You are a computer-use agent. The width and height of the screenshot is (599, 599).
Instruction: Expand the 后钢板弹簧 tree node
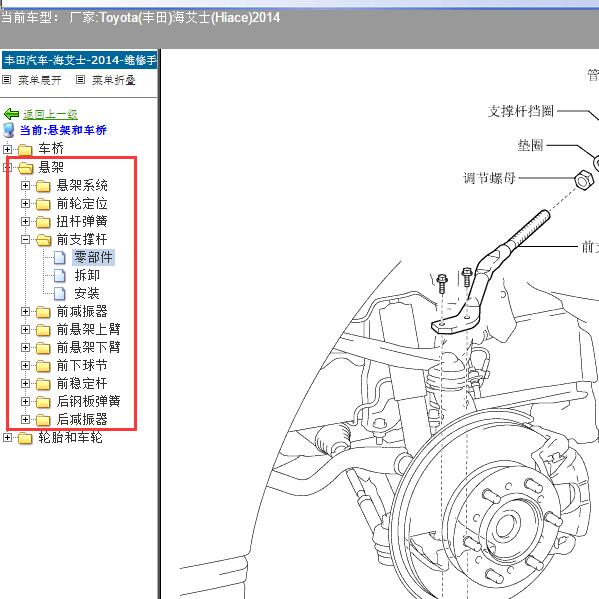(x=25, y=401)
